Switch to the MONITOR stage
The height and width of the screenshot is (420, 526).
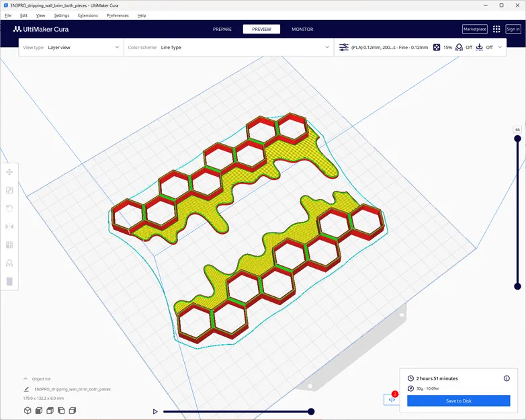click(302, 29)
